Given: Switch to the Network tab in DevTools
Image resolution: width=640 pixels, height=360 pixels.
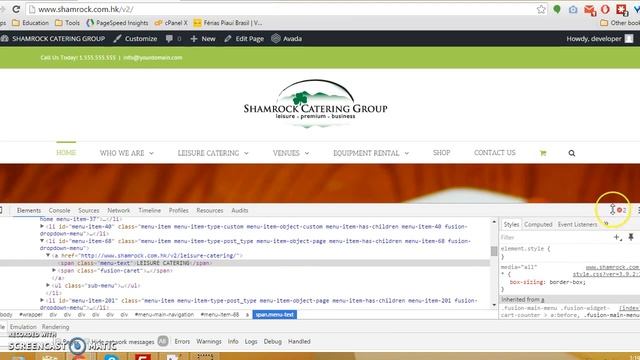Looking at the screenshot, I should (119, 211).
